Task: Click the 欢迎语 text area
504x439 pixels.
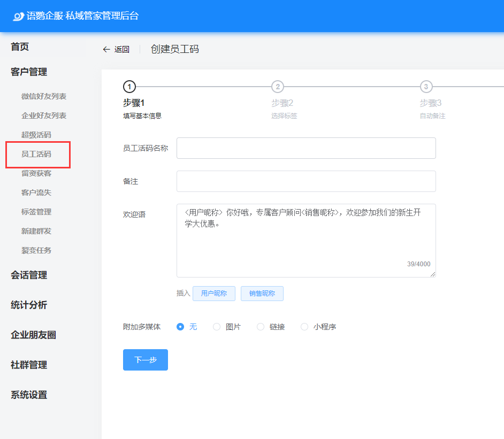Action: click(x=306, y=241)
